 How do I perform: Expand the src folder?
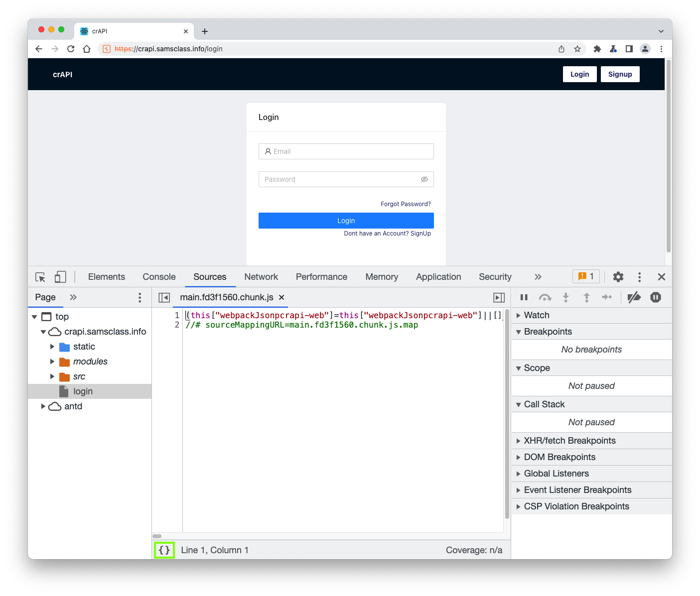coord(52,376)
